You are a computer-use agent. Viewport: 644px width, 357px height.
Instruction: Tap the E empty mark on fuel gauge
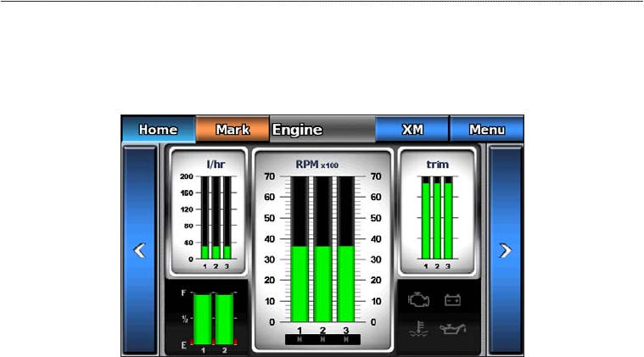click(183, 345)
